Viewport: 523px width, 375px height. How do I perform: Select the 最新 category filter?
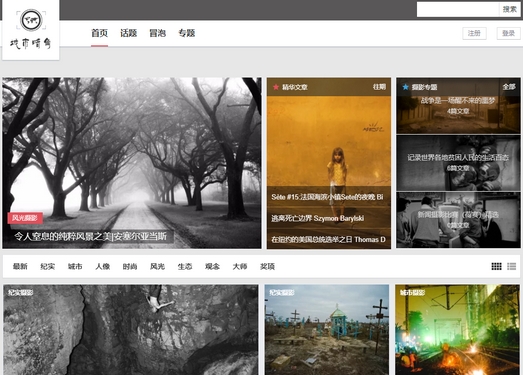click(x=20, y=266)
